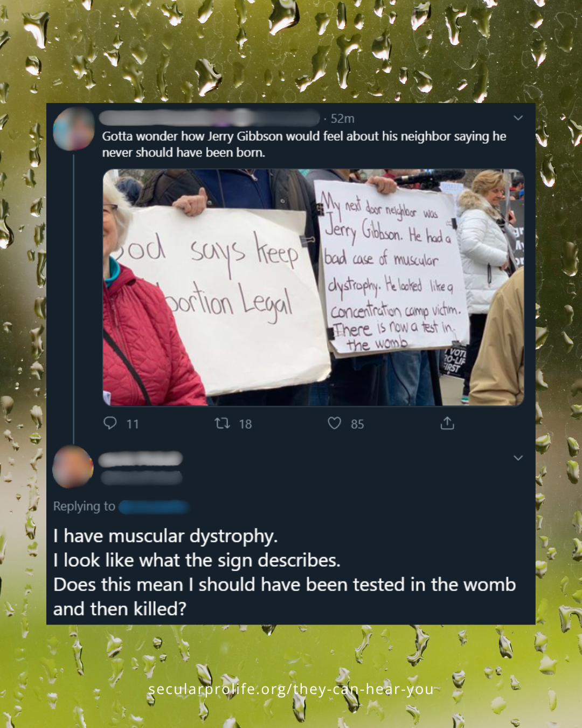Visit secularprolife.org/they-can-hear-you link
582x728 pixels.
click(x=291, y=689)
